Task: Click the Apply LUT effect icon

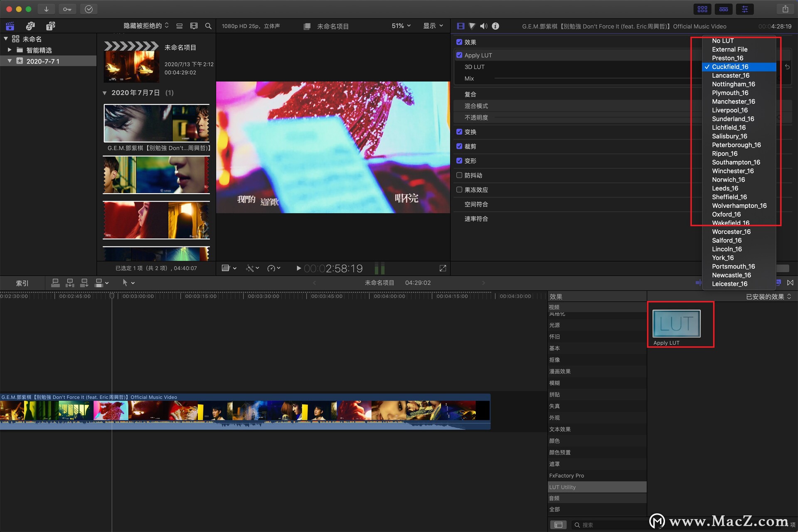Action: click(676, 323)
